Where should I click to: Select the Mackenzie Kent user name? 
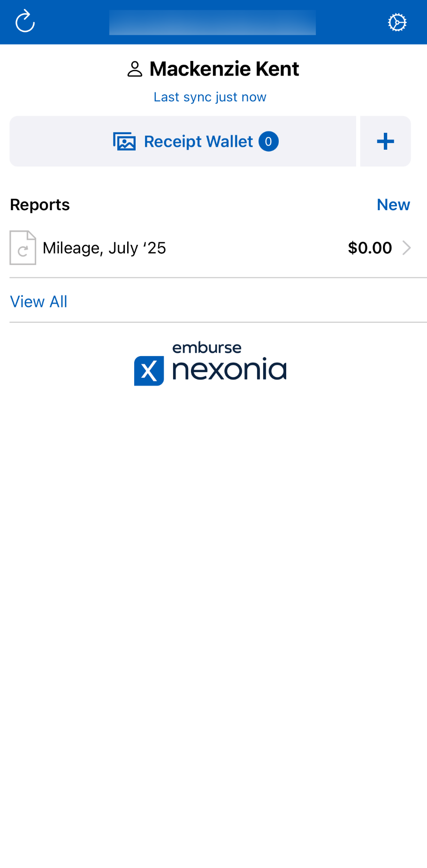(224, 69)
